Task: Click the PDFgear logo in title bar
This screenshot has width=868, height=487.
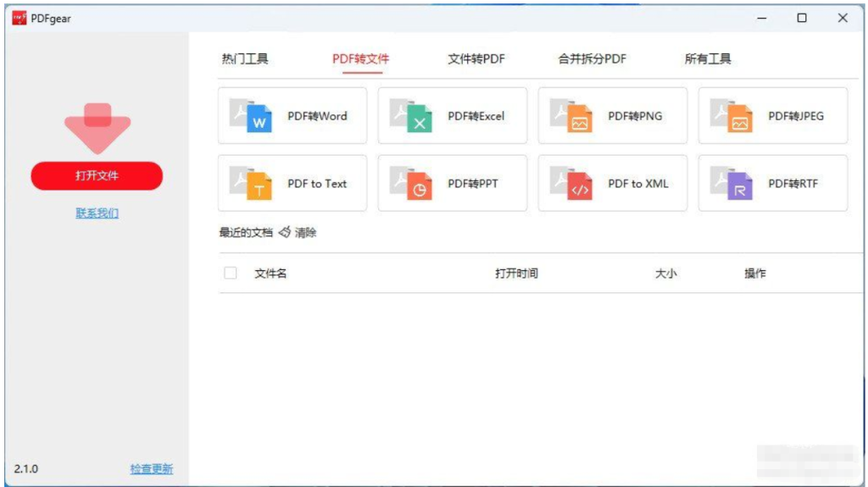Action: [19, 19]
